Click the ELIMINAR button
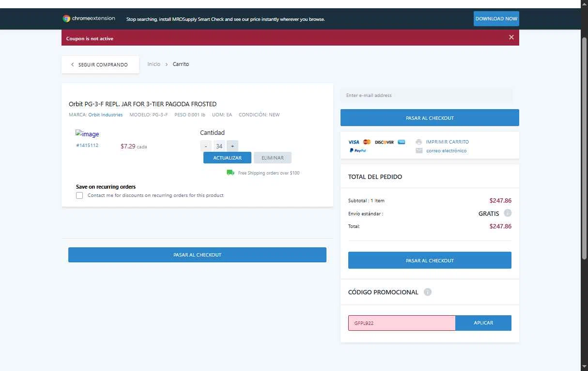 [273, 158]
